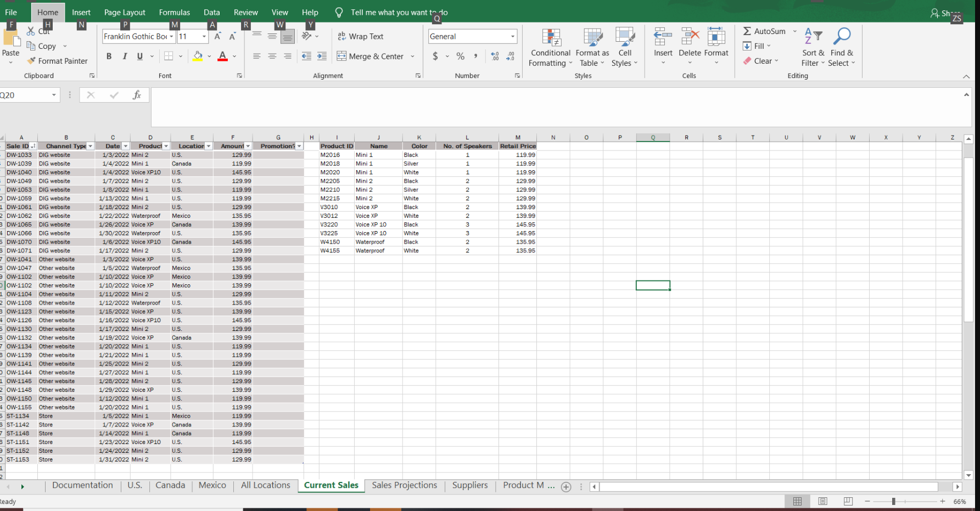Click the Clear button in Editing
The height and width of the screenshot is (511, 980).
point(762,61)
